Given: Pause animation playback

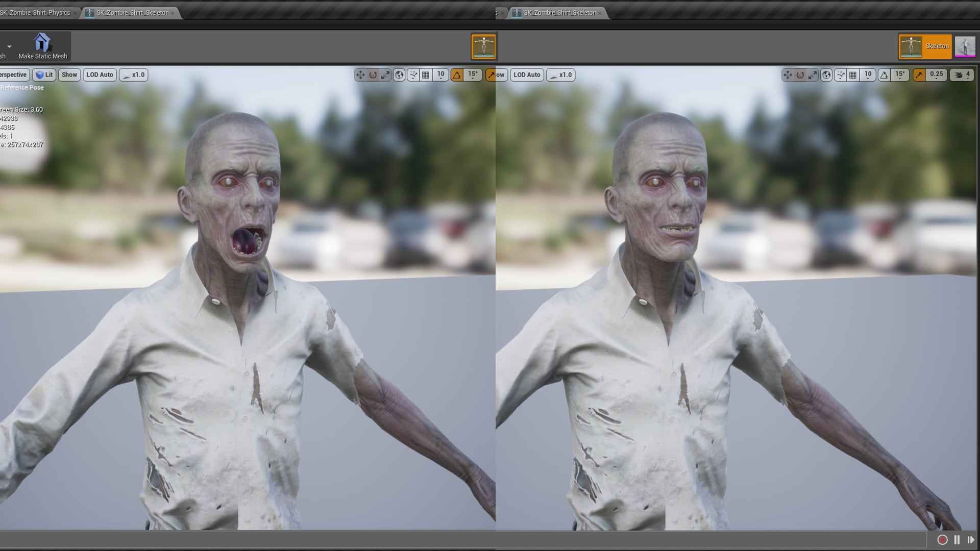Looking at the screenshot, I should coord(957,540).
